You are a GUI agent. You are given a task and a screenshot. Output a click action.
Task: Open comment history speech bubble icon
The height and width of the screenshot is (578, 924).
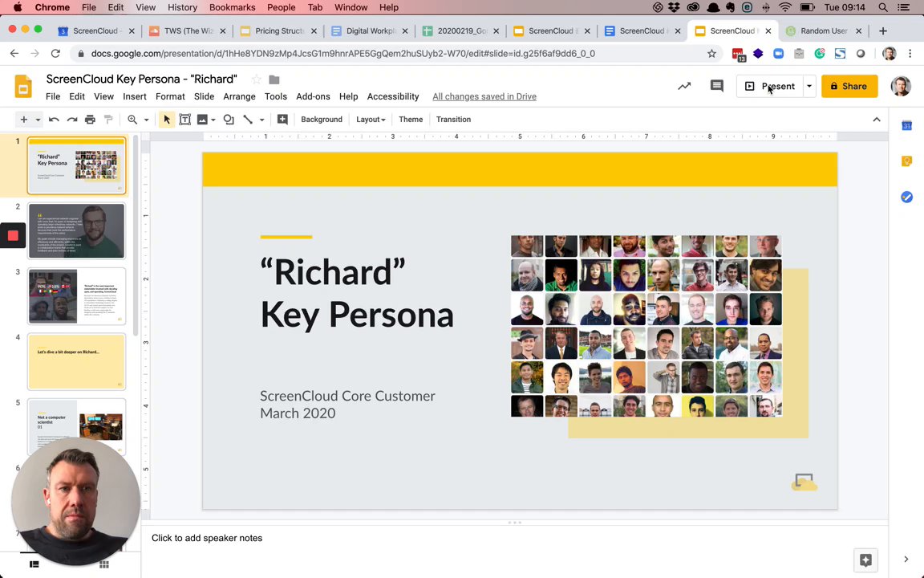[716, 86]
